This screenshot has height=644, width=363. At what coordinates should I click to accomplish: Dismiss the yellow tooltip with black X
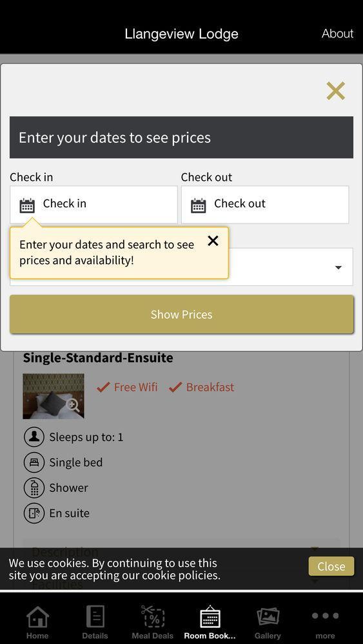coord(213,241)
